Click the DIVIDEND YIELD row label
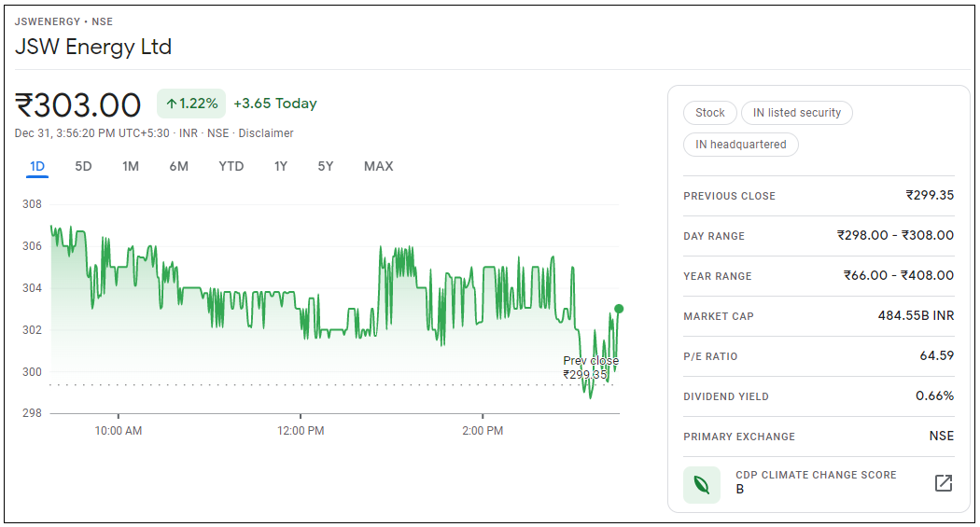The image size is (980, 527). point(726,396)
